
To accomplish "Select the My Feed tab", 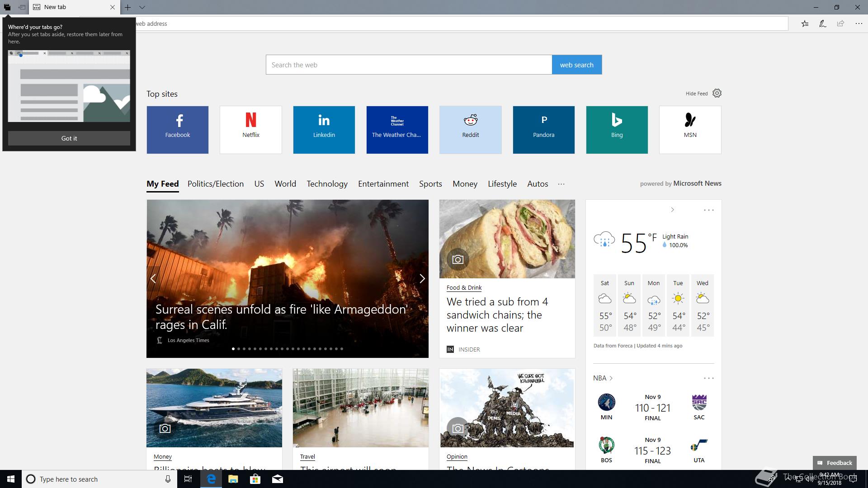I will click(163, 184).
